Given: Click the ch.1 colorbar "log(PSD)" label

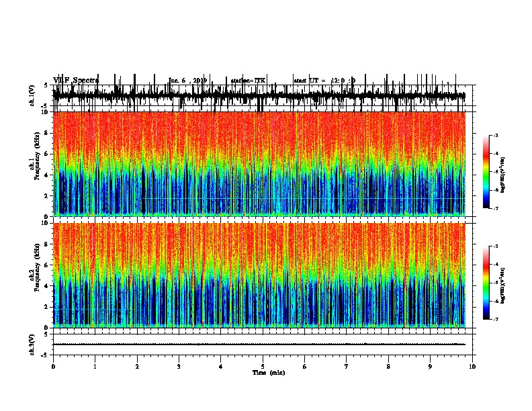Looking at the screenshot, I should point(503,175).
